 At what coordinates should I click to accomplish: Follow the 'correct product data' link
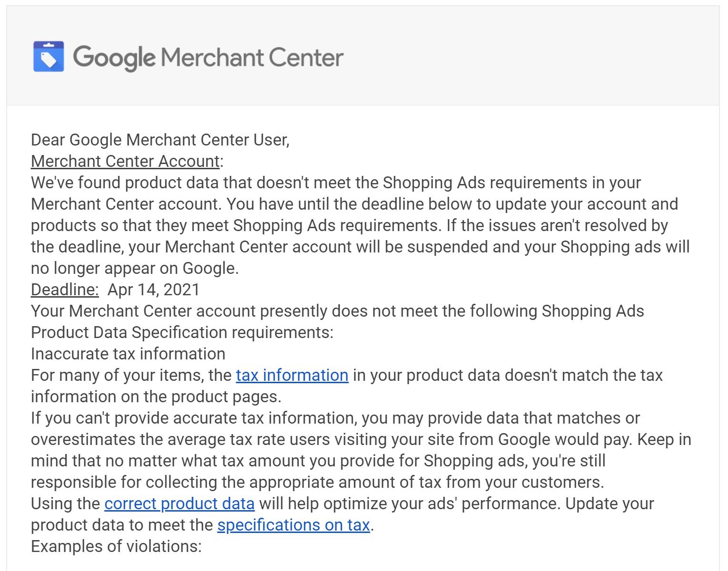[179, 503]
